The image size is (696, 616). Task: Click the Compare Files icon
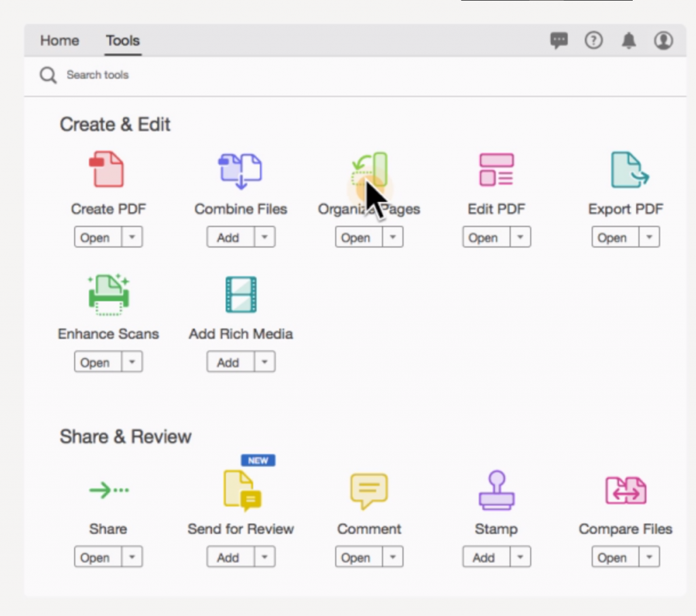point(625,490)
